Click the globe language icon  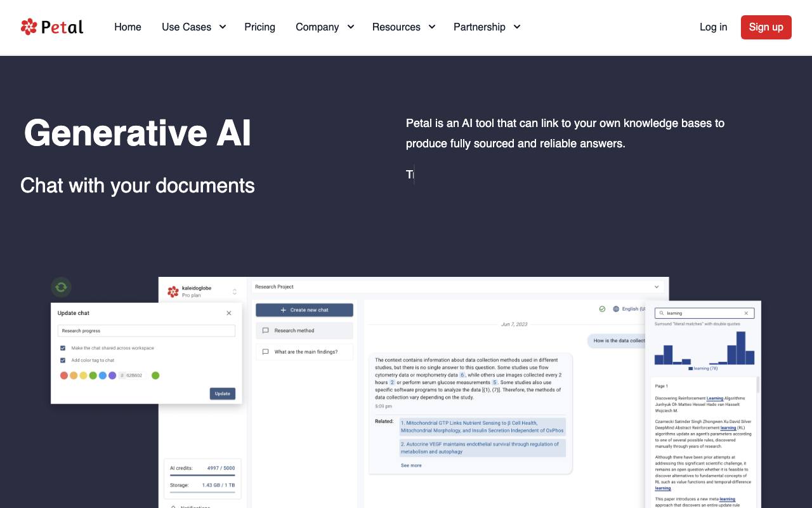pos(615,309)
